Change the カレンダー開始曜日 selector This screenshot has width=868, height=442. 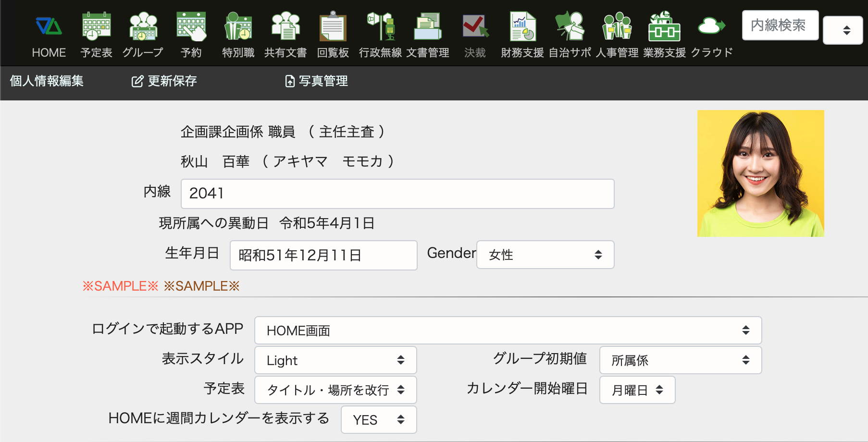[x=637, y=390]
